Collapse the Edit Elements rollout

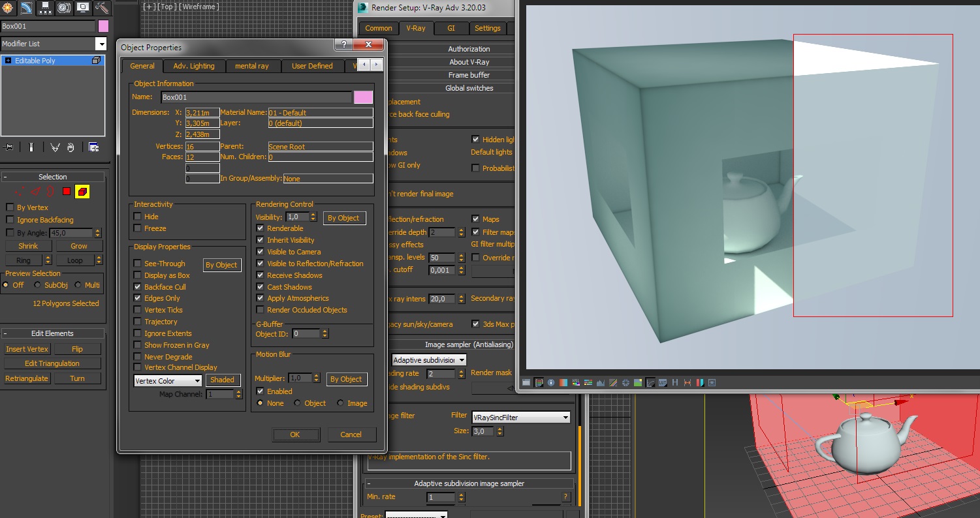point(52,333)
